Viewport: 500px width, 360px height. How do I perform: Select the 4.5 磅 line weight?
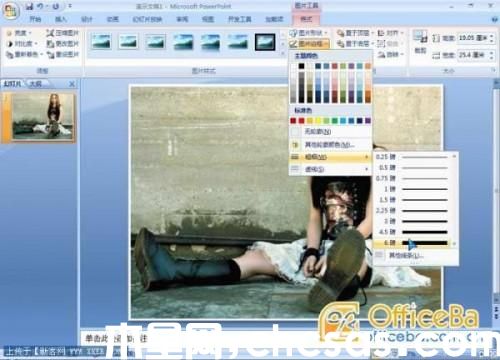tap(413, 232)
